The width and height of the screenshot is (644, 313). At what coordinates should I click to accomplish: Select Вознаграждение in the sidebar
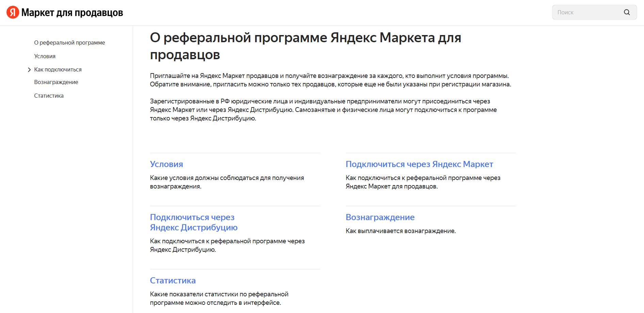click(x=56, y=82)
